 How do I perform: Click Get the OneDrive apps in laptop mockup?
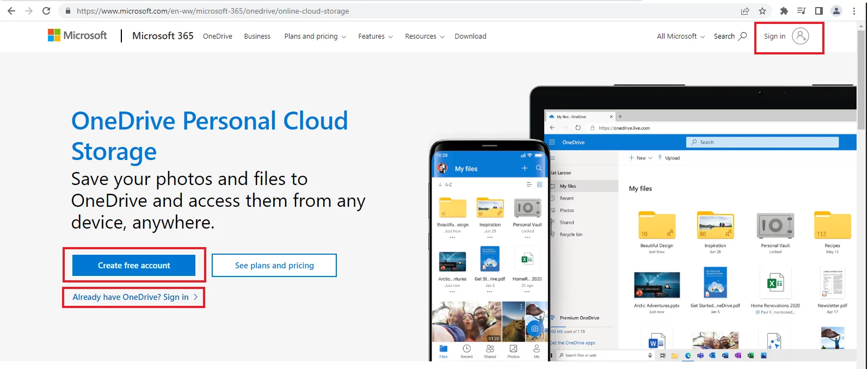572,343
